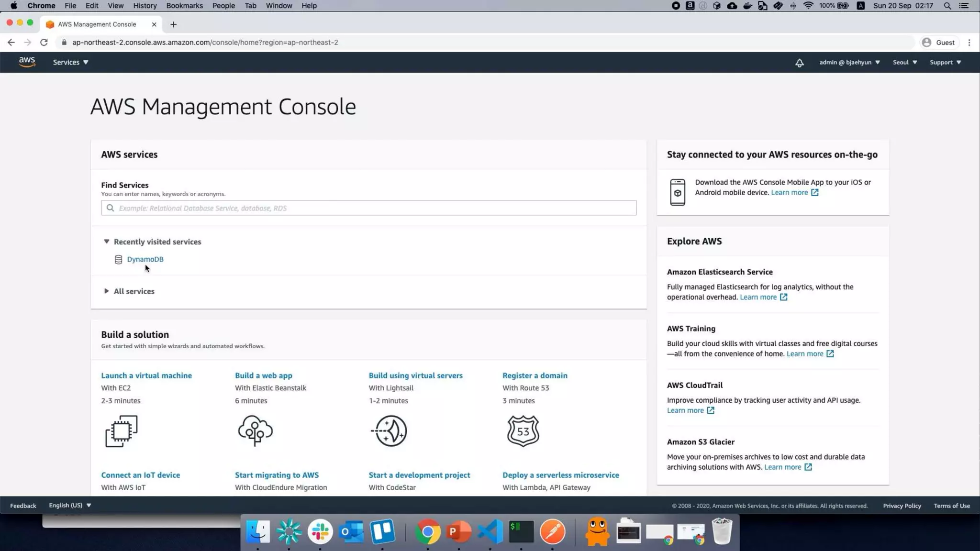The height and width of the screenshot is (551, 980).
Task: Open Google Chrome in the dock
Action: pyautogui.click(x=427, y=531)
